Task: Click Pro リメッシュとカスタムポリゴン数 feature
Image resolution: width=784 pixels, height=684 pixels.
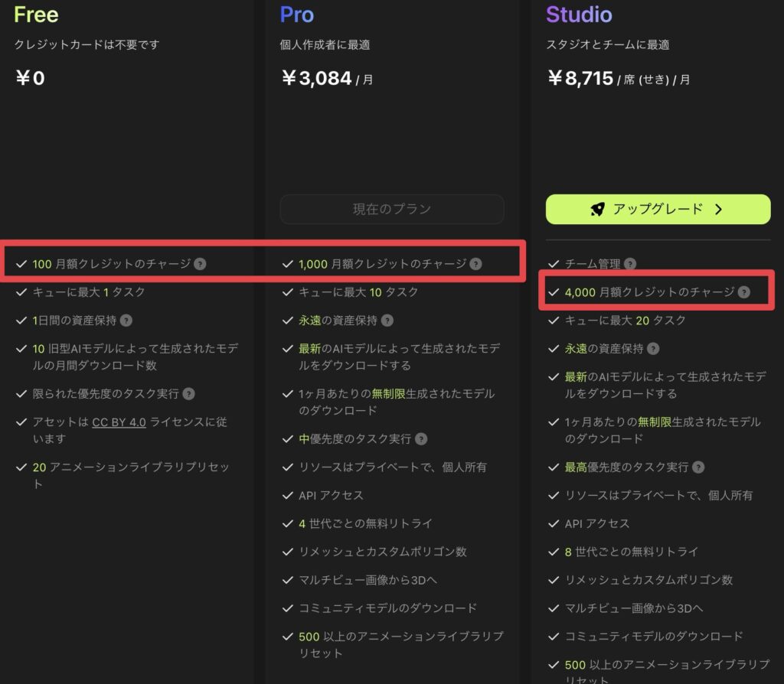Action: pyautogui.click(x=383, y=552)
